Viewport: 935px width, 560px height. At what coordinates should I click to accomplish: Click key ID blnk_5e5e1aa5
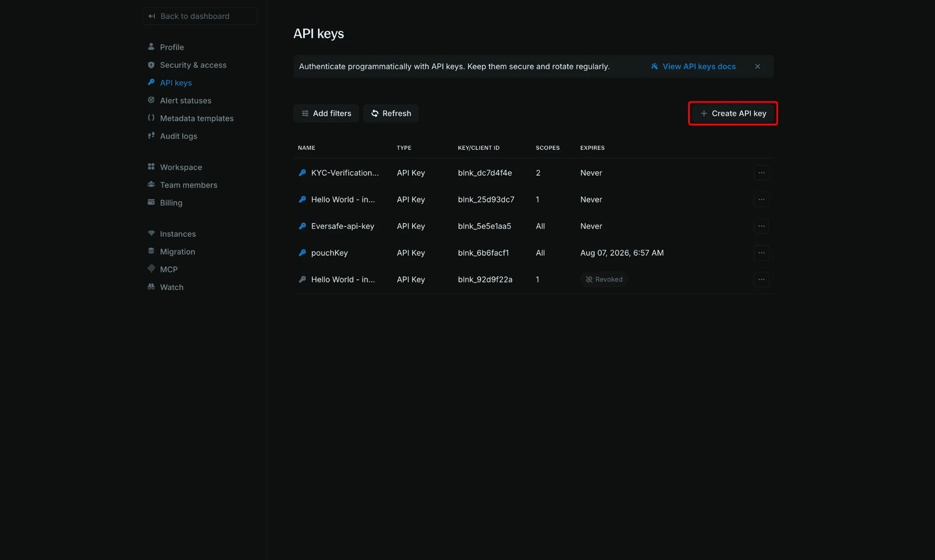(x=484, y=226)
